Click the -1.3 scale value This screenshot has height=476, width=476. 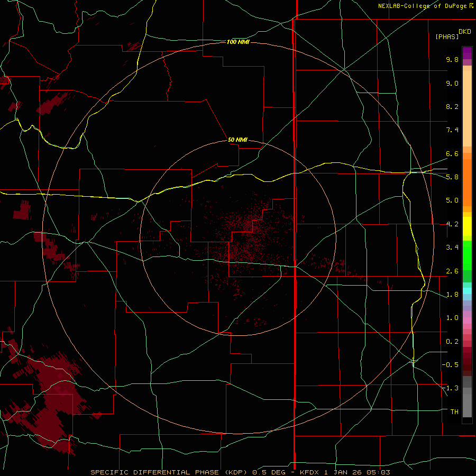[x=450, y=388]
